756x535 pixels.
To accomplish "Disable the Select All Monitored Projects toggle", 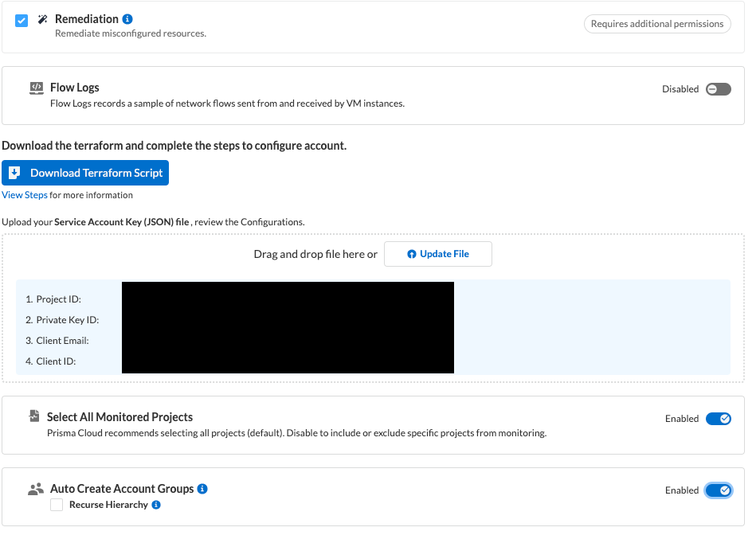I will coord(718,419).
